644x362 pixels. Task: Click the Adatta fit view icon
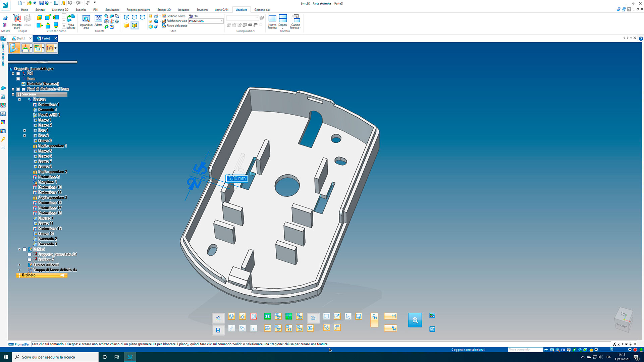[98, 20]
